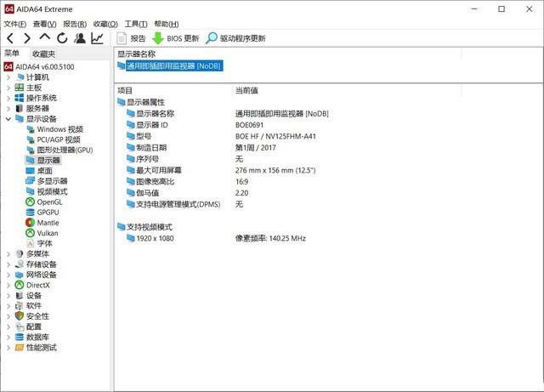Open the GPGPU icon in tree
This screenshot has width=544, height=392.
point(31,212)
